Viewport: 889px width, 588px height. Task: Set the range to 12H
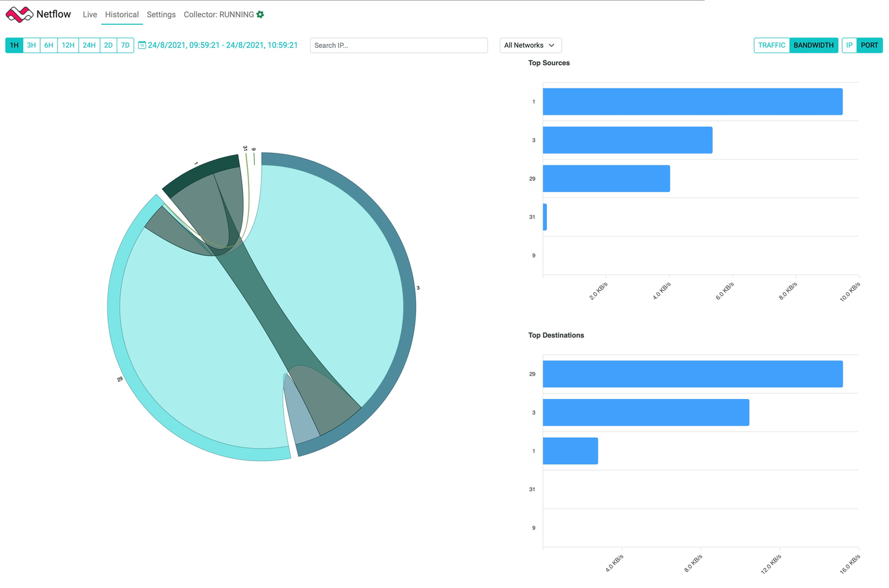point(68,45)
